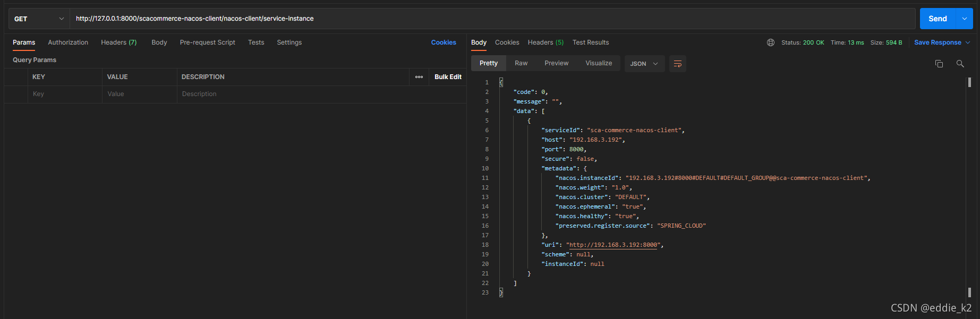This screenshot has height=319, width=980.
Task: Click the "SPRING_CLOUD" value
Action: [x=681, y=226]
